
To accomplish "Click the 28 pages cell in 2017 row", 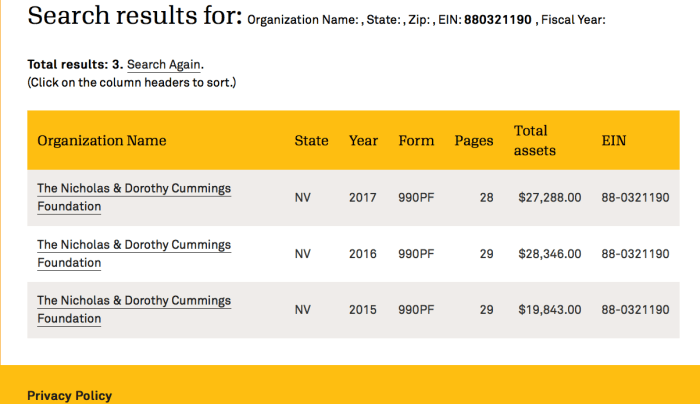I will (x=486, y=198).
